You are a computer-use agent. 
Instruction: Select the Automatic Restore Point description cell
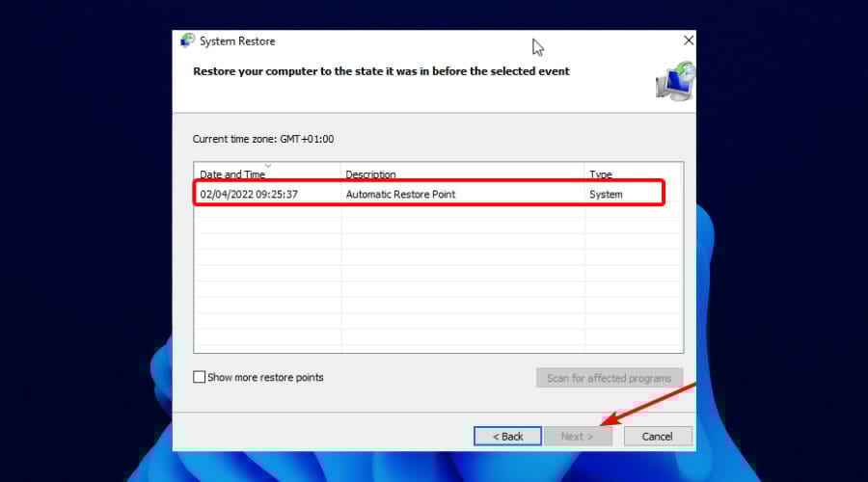point(400,194)
